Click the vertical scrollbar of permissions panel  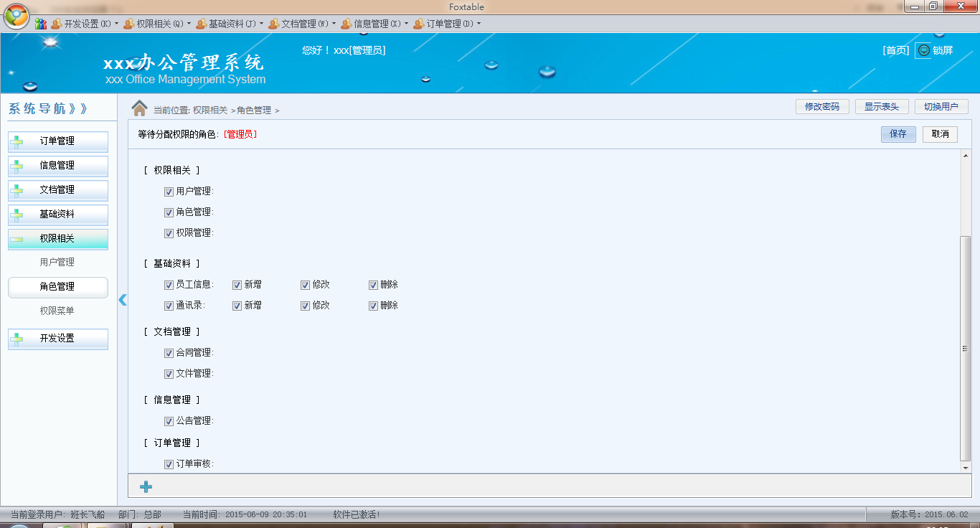click(x=965, y=348)
